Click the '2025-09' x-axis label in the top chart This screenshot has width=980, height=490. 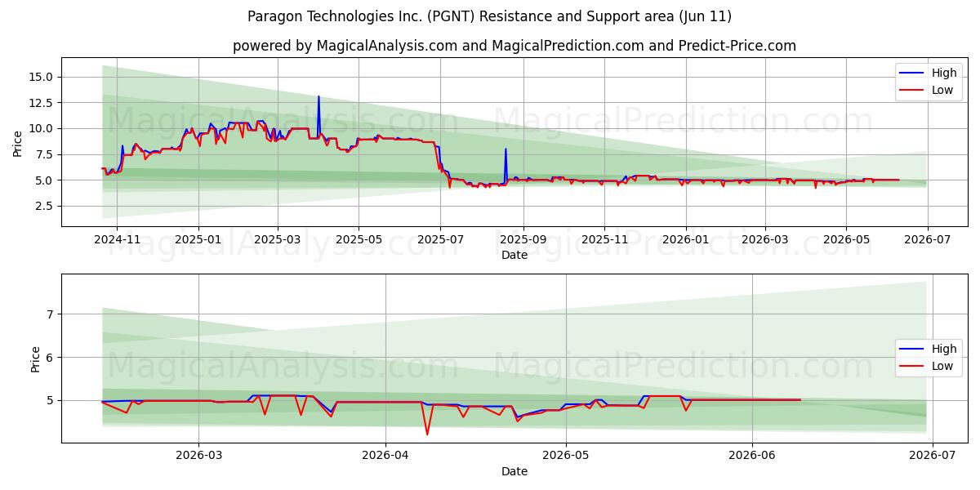[523, 239]
